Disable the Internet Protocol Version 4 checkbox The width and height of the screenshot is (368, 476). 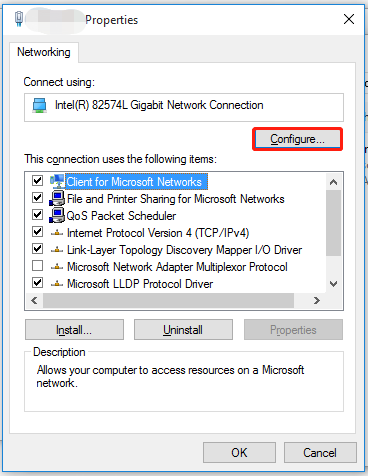click(37, 232)
